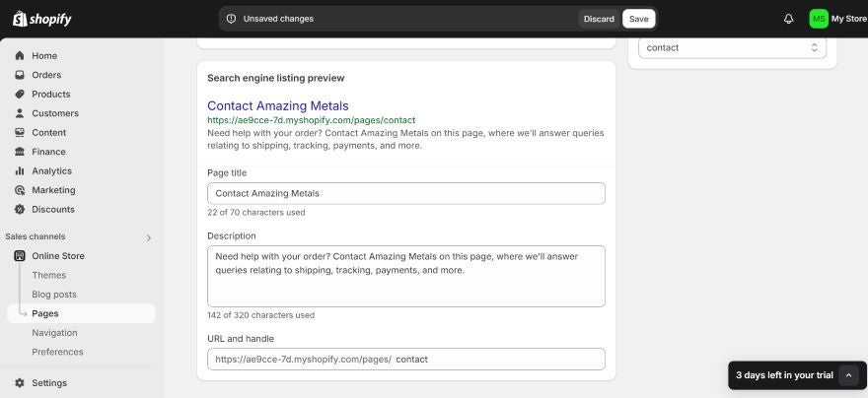Open the Home menu item
This screenshot has height=398, width=868.
coord(44,56)
